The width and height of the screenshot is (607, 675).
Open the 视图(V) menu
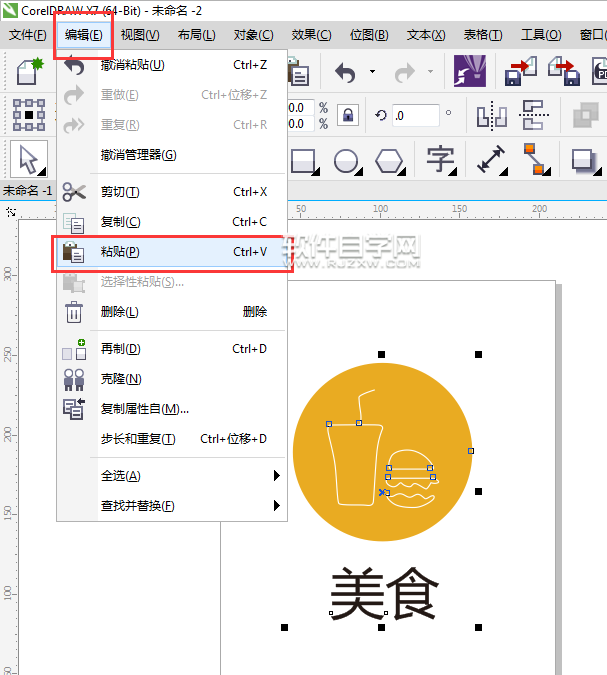point(140,34)
